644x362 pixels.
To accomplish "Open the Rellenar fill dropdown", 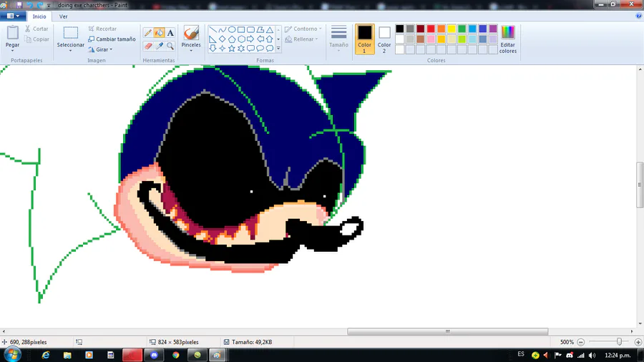I will [x=301, y=39].
